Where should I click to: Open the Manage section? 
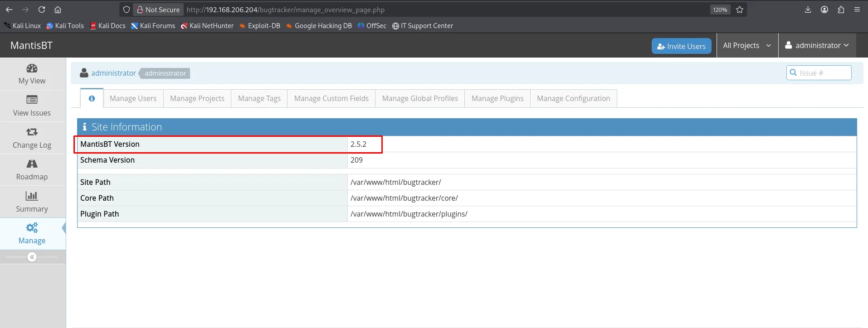pyautogui.click(x=32, y=234)
